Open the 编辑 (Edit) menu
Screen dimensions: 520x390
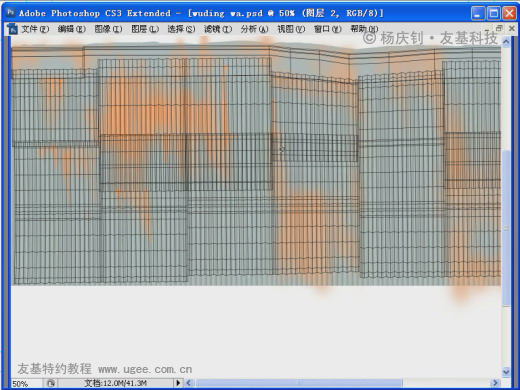point(71,29)
